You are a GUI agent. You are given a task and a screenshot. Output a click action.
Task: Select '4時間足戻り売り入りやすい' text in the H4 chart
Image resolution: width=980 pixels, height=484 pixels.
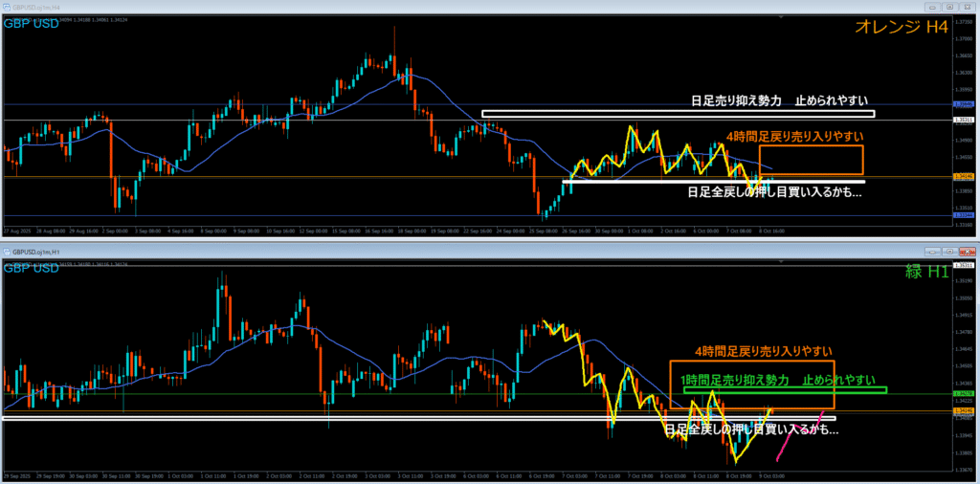[x=794, y=135]
